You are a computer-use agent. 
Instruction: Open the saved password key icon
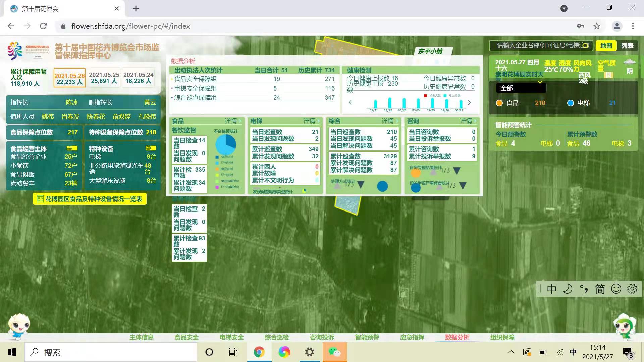click(x=581, y=26)
